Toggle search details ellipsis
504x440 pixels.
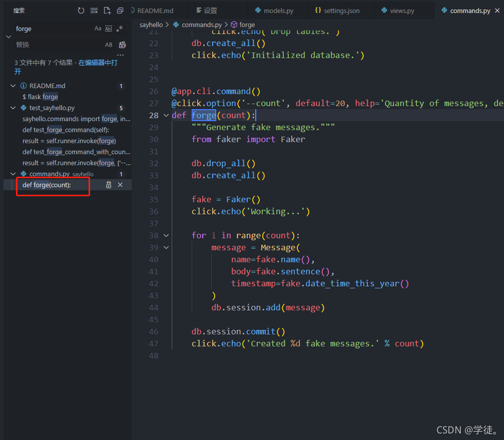pyautogui.click(x=121, y=55)
